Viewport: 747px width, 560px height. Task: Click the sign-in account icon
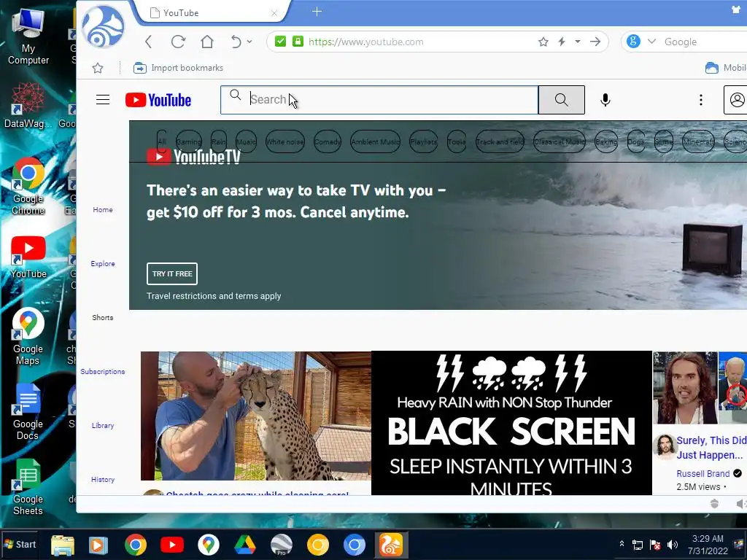click(x=737, y=100)
